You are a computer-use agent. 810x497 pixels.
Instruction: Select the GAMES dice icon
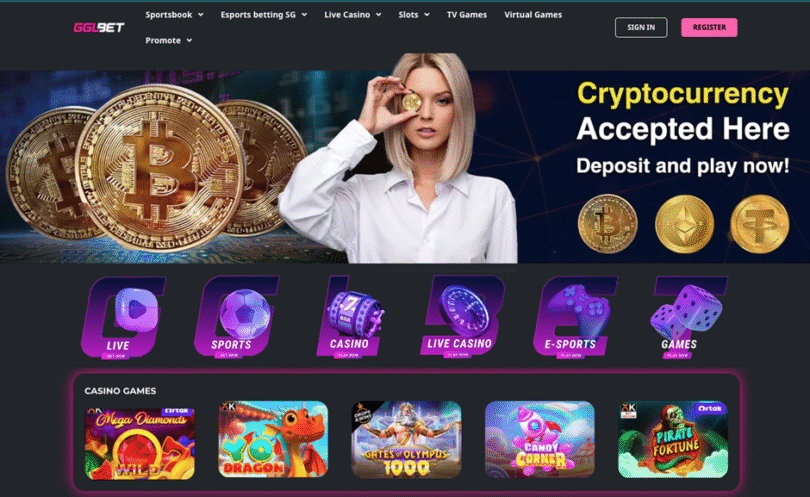(x=686, y=317)
